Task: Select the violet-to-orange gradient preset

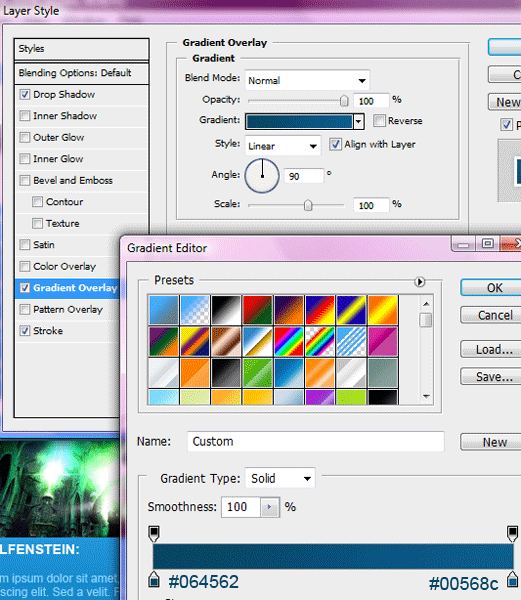Action: [289, 310]
